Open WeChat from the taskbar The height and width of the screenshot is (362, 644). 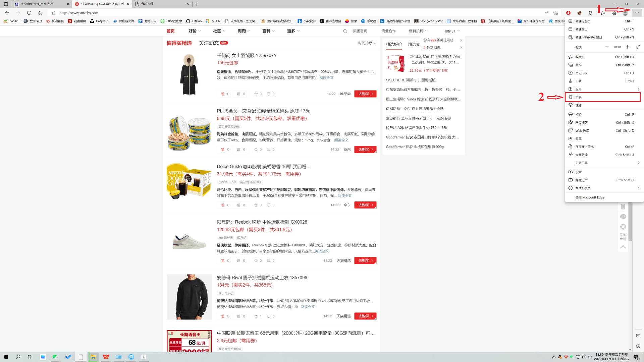click(55, 357)
